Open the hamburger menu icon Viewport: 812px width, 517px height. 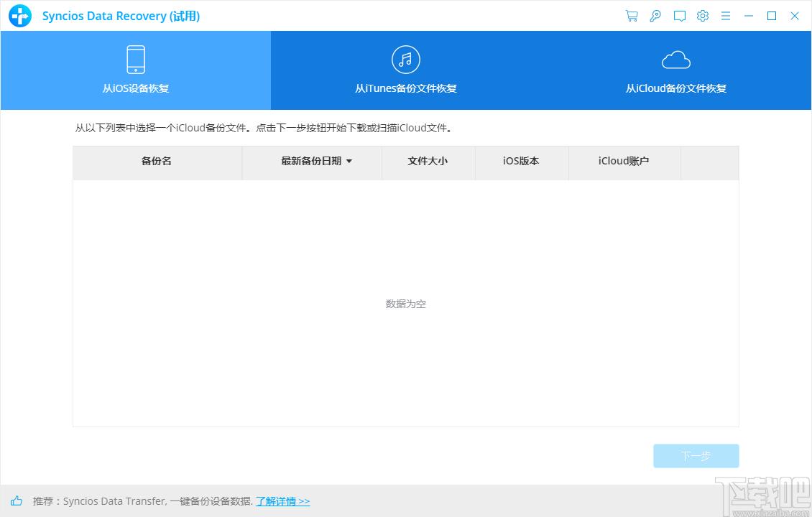(x=726, y=16)
